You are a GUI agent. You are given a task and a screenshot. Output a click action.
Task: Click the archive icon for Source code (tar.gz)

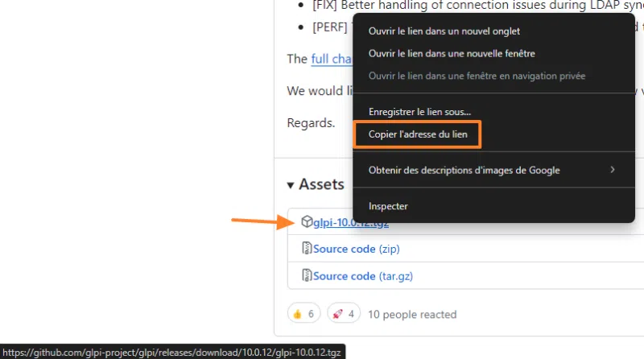307,275
